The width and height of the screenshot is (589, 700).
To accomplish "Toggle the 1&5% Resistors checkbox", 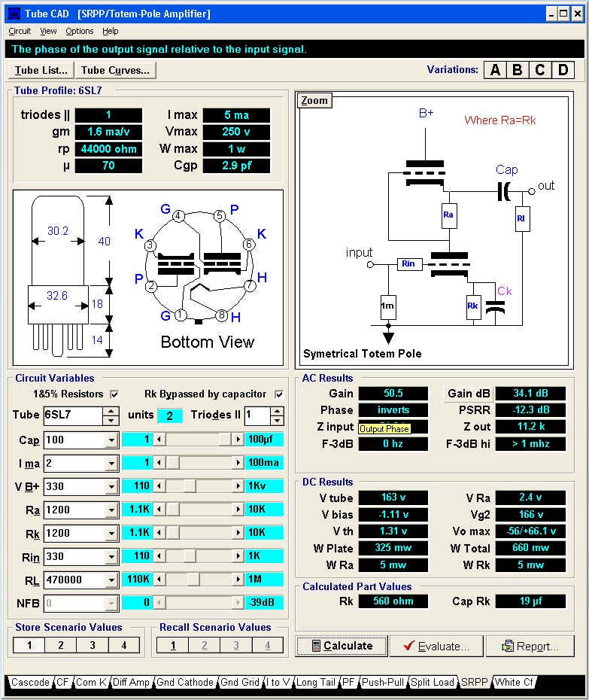I will pos(114,394).
